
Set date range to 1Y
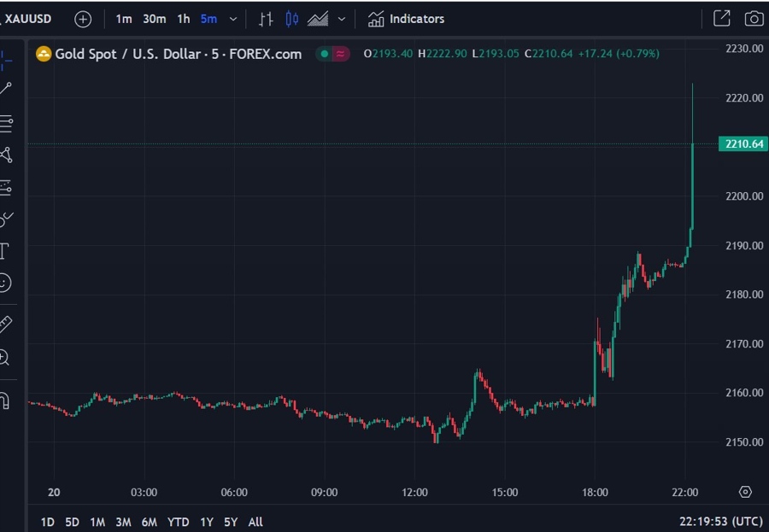207,523
